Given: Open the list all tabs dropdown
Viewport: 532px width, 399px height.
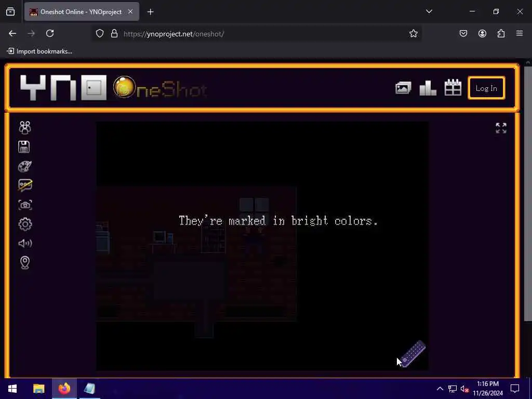Looking at the screenshot, I should 429,11.
